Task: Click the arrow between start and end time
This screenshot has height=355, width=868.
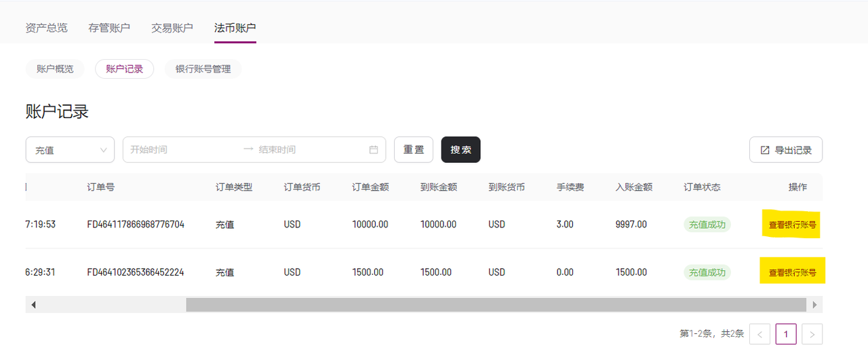Action: click(x=248, y=149)
